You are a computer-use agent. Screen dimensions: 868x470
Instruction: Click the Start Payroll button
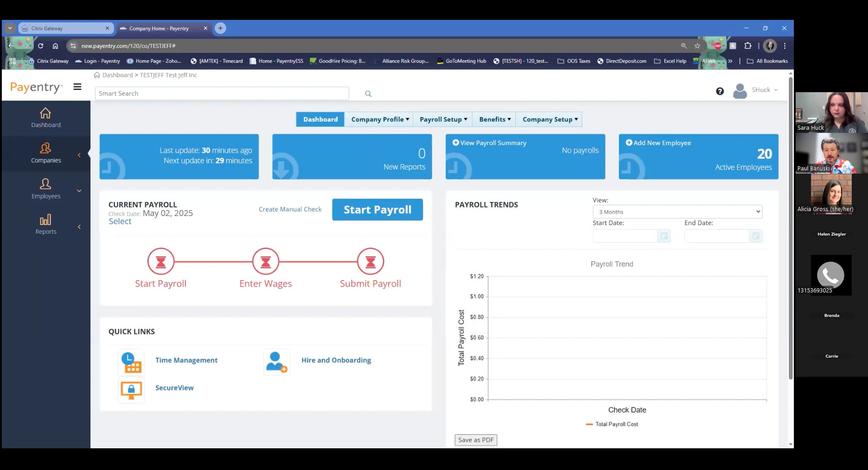pyautogui.click(x=377, y=210)
